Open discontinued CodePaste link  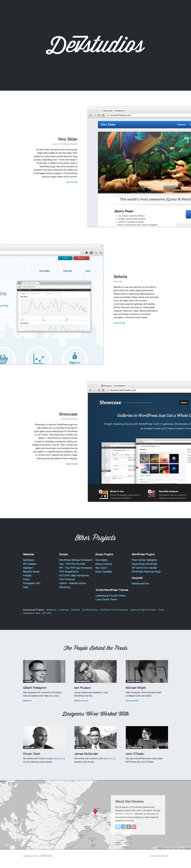pos(64,610)
